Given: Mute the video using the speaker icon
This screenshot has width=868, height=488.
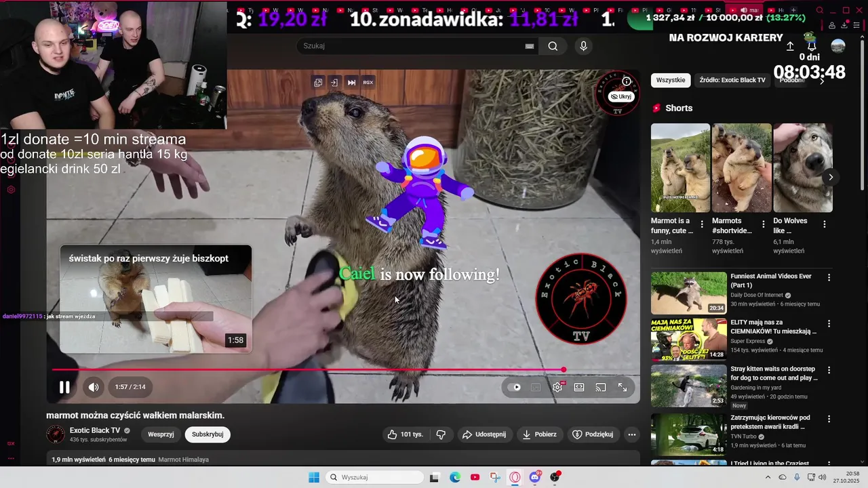Looking at the screenshot, I should click(94, 387).
